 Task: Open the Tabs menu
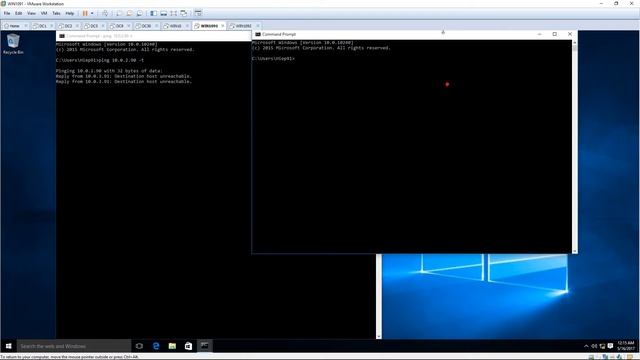coord(56,13)
